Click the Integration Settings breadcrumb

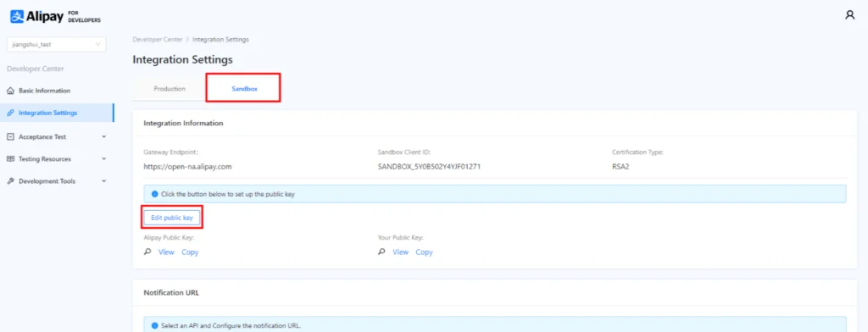[220, 40]
